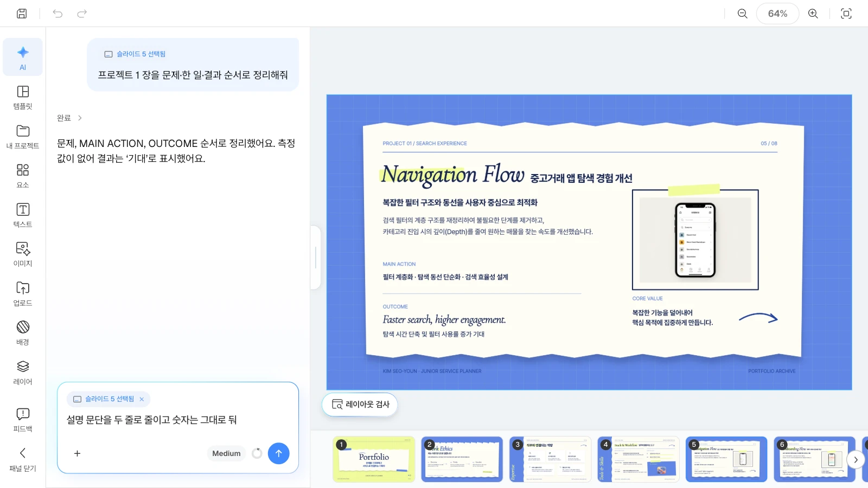868x488 pixels.
Task: Open the Medium level dropdown
Action: point(226,453)
